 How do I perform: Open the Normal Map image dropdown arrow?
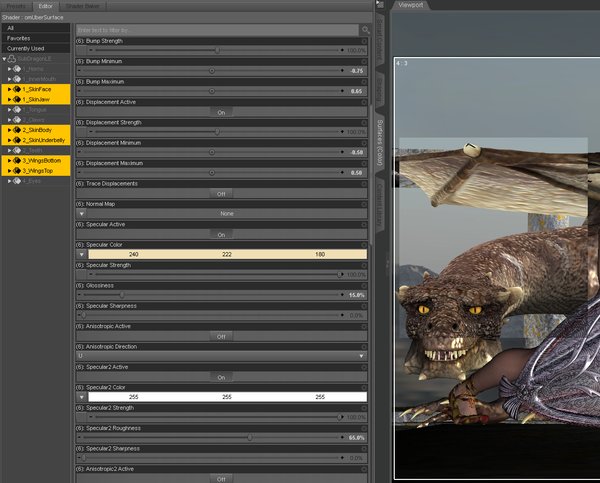[x=82, y=213]
